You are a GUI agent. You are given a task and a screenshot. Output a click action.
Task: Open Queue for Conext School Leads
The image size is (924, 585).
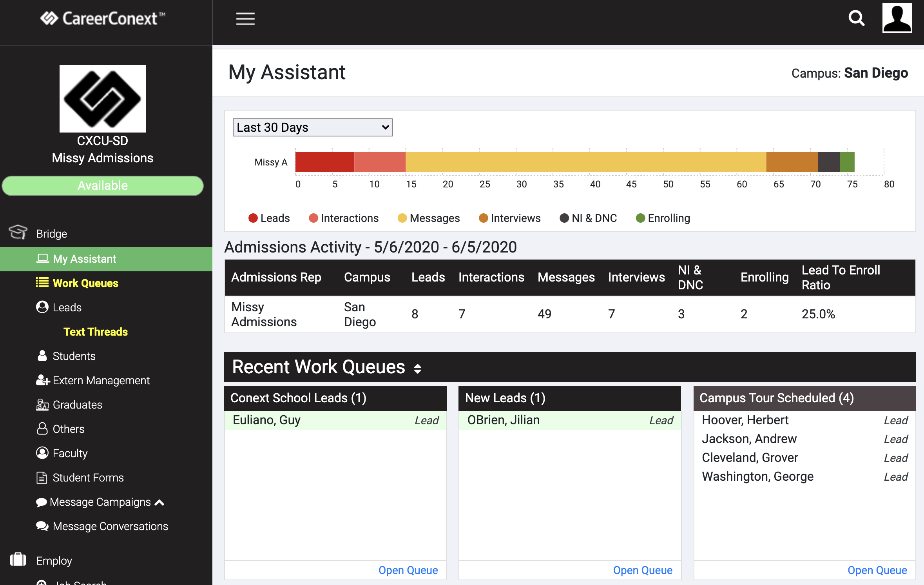[408, 570]
